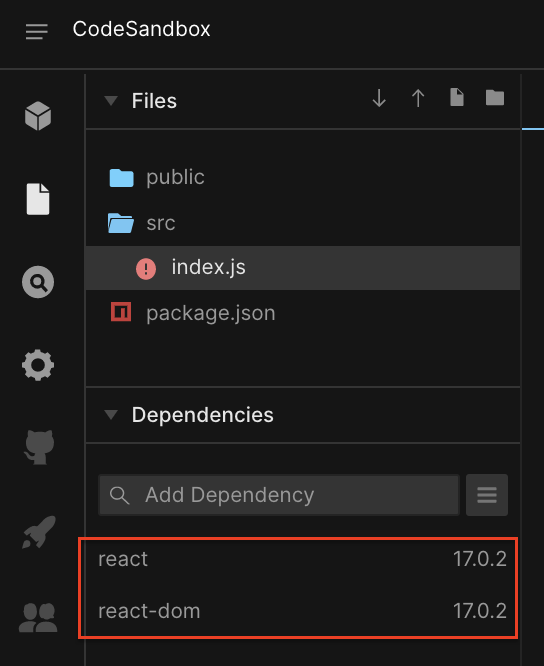Image resolution: width=544 pixels, height=666 pixels.
Task: Select the react-dom dependency name
Action: (149, 611)
